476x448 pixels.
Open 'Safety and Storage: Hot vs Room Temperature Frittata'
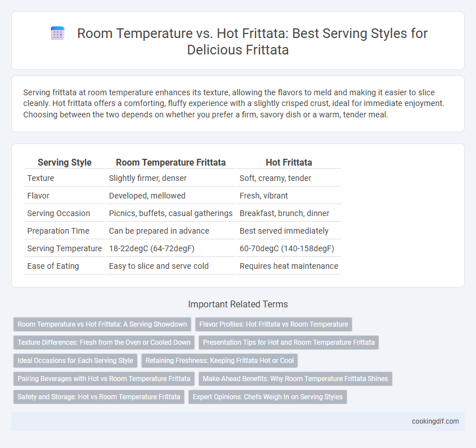99,397
